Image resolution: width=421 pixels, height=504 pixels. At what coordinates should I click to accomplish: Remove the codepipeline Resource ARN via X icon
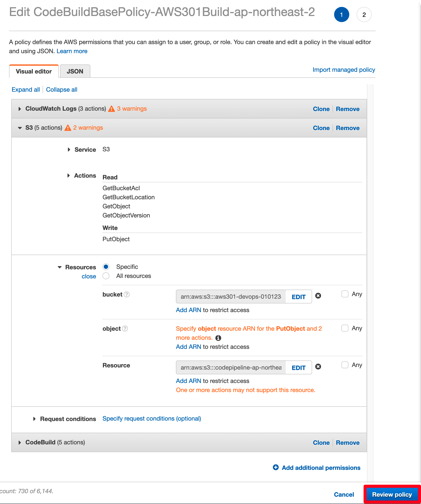pos(318,367)
